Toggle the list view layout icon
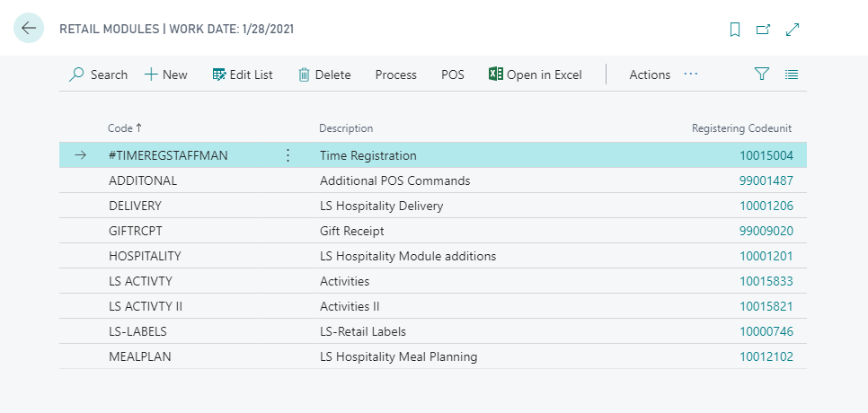Viewport: 868px width, 413px height. 792,75
